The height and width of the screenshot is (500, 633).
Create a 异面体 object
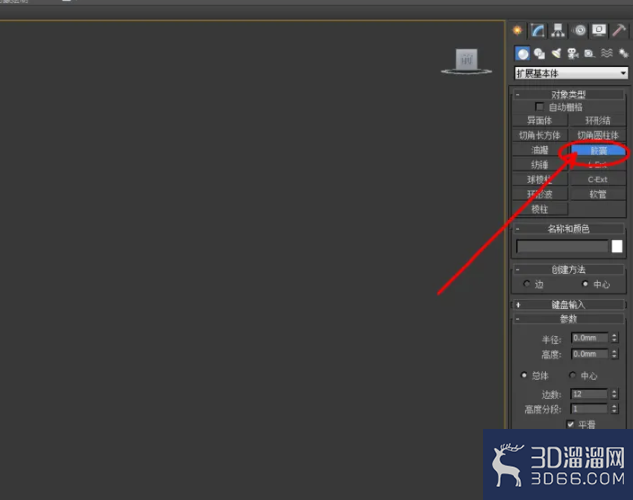(540, 120)
